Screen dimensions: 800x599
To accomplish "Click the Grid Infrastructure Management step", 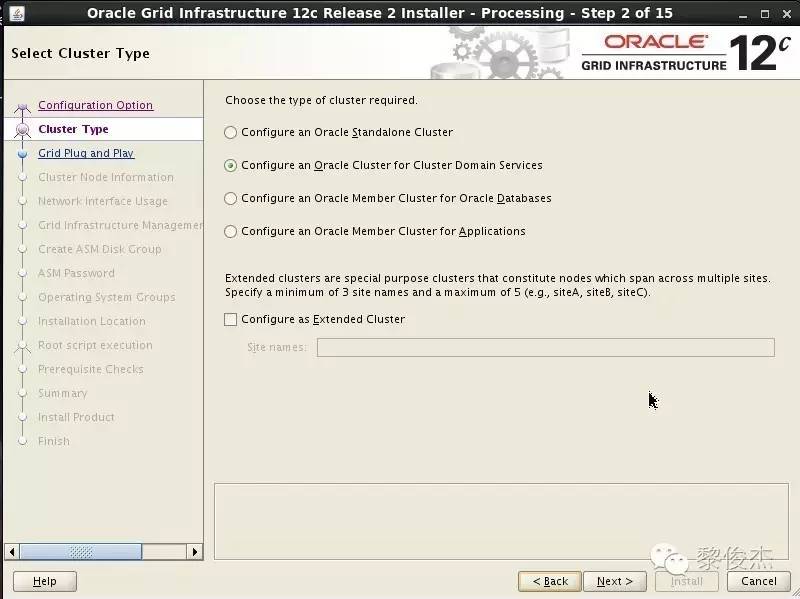I will point(120,225).
